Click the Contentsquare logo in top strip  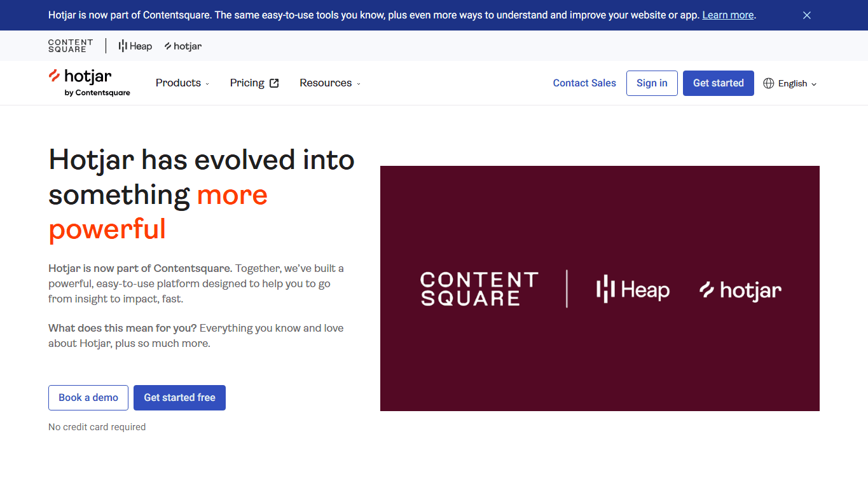[x=71, y=46]
